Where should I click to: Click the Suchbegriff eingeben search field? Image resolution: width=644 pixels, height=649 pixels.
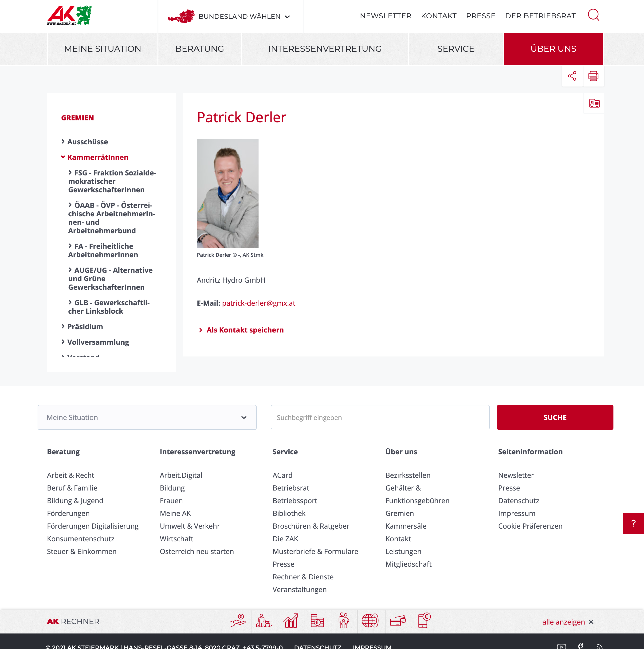380,417
